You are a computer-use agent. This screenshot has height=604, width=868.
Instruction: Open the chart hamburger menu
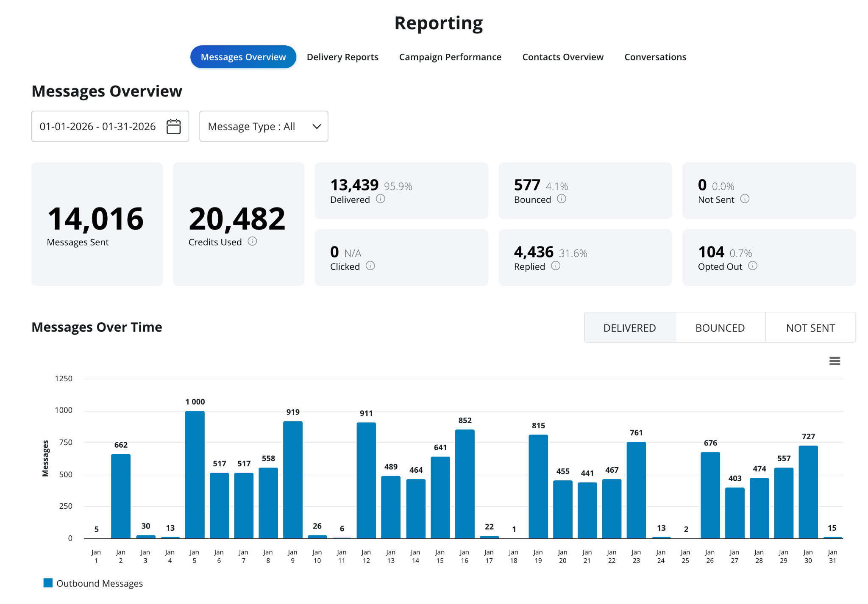pyautogui.click(x=835, y=361)
